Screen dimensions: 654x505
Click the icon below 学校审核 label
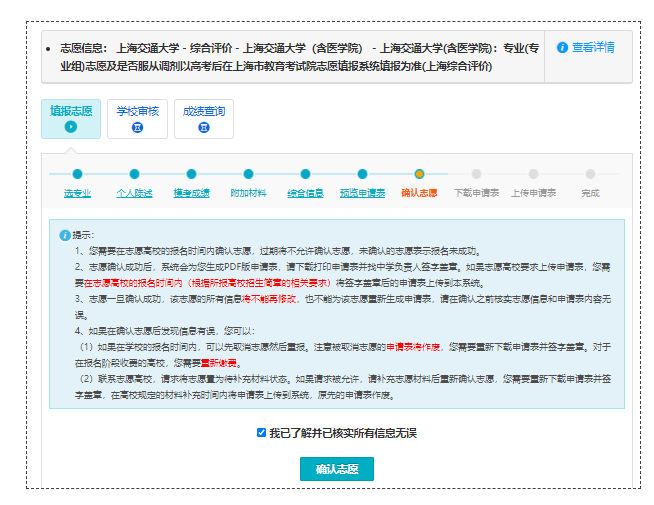tap(137, 127)
